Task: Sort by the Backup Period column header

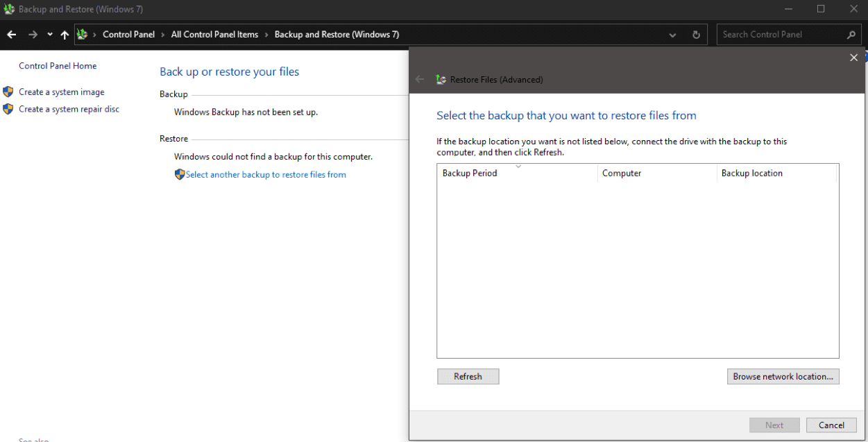Action: tap(470, 173)
